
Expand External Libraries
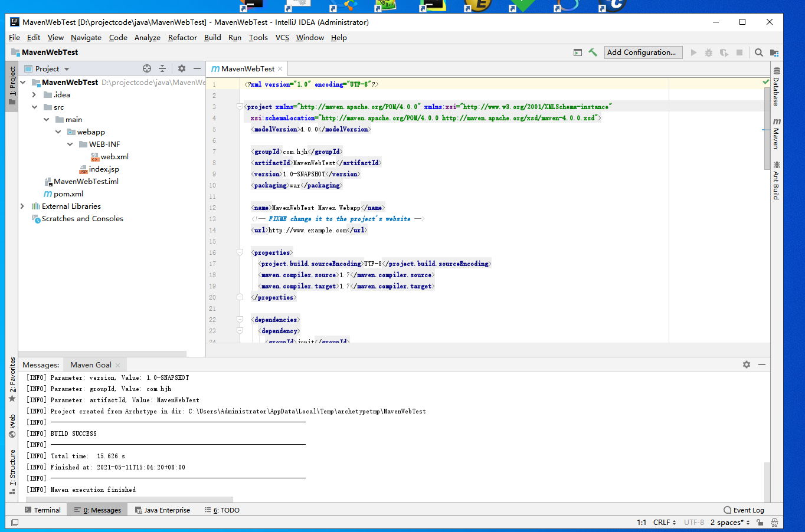22,206
